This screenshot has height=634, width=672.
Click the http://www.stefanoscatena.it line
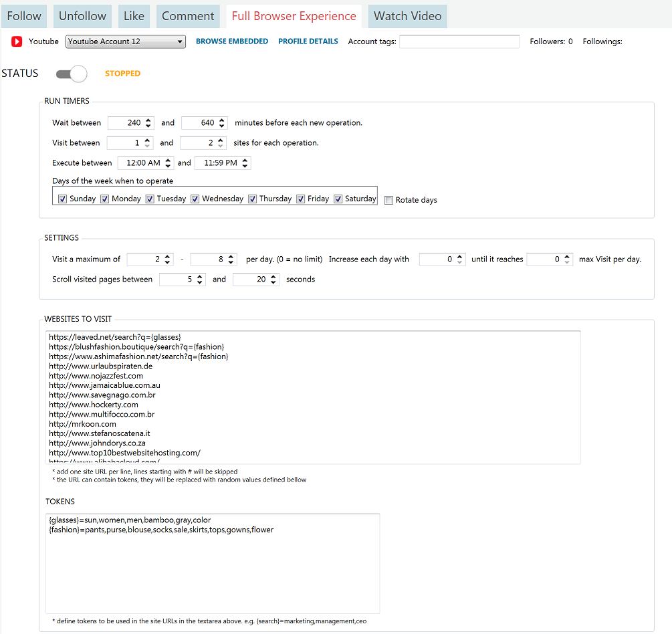point(100,433)
